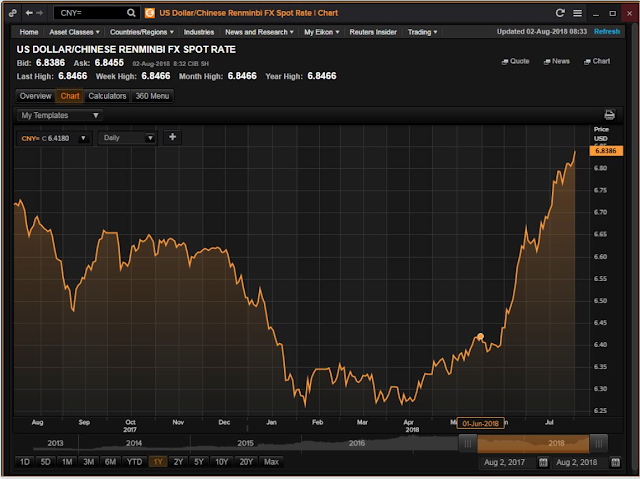Switch to the Overview tab
640x479 pixels.
point(36,96)
